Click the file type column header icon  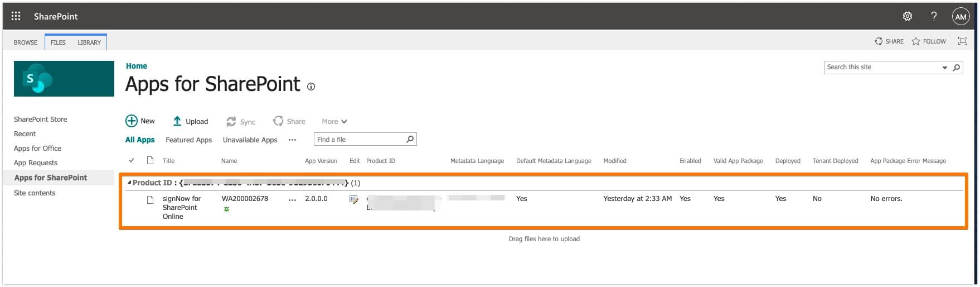(150, 161)
